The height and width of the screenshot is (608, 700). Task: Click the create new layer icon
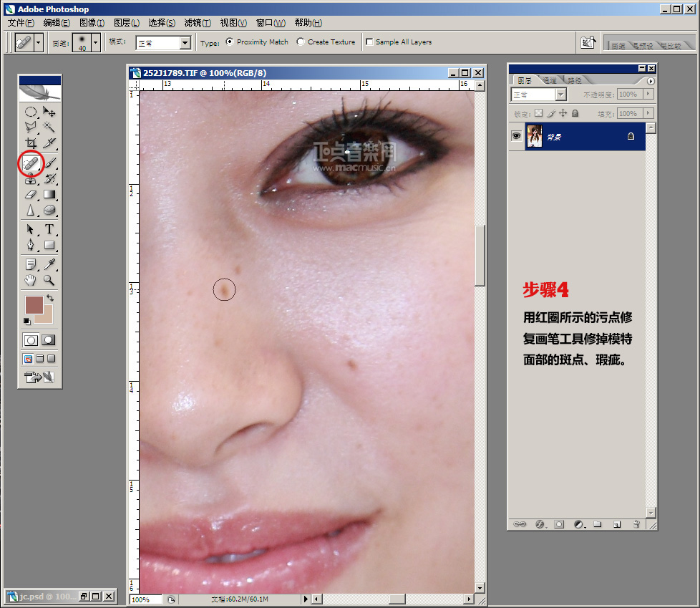point(616,524)
